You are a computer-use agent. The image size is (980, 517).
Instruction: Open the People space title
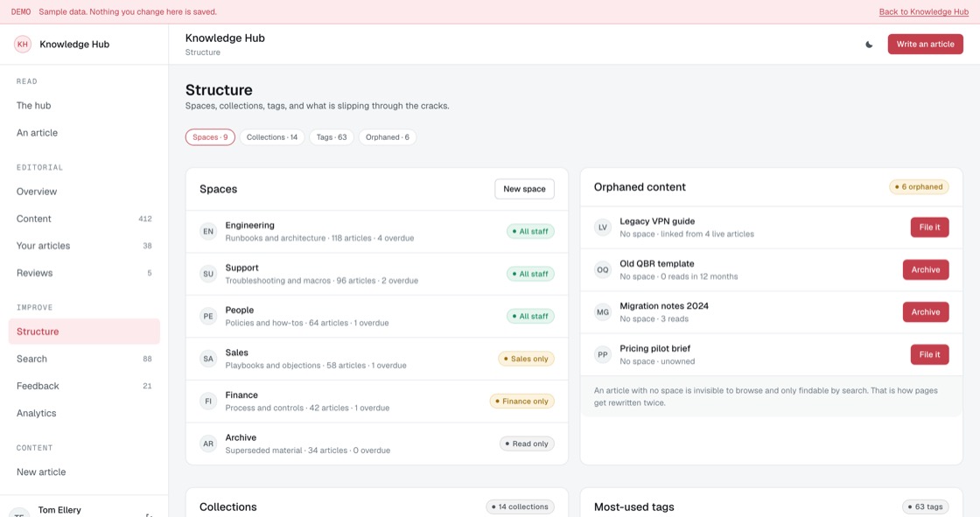click(240, 310)
